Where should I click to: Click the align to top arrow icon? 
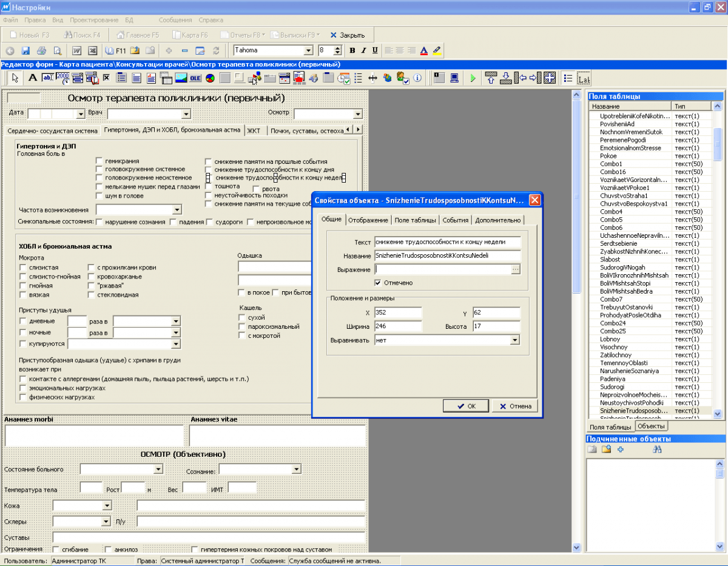click(491, 78)
